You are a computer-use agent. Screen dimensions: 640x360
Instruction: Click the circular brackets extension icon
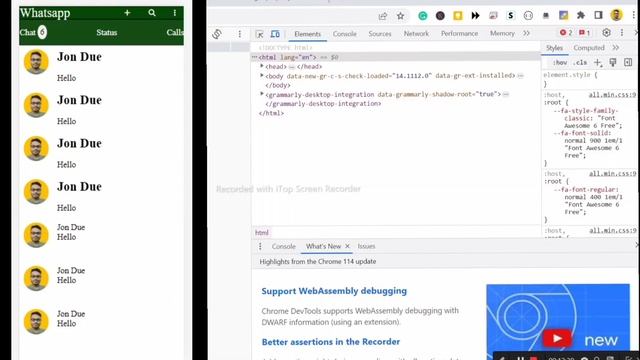pyautogui.click(x=528, y=16)
